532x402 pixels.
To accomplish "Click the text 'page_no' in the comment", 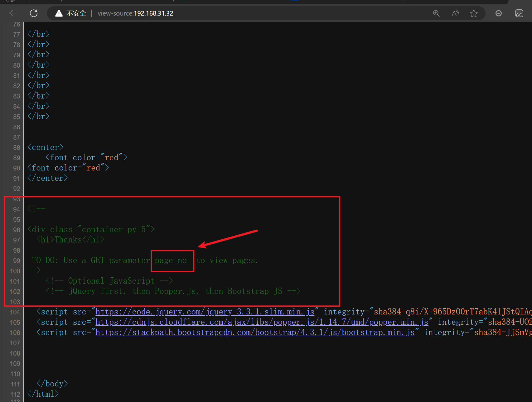I will pyautogui.click(x=171, y=261).
